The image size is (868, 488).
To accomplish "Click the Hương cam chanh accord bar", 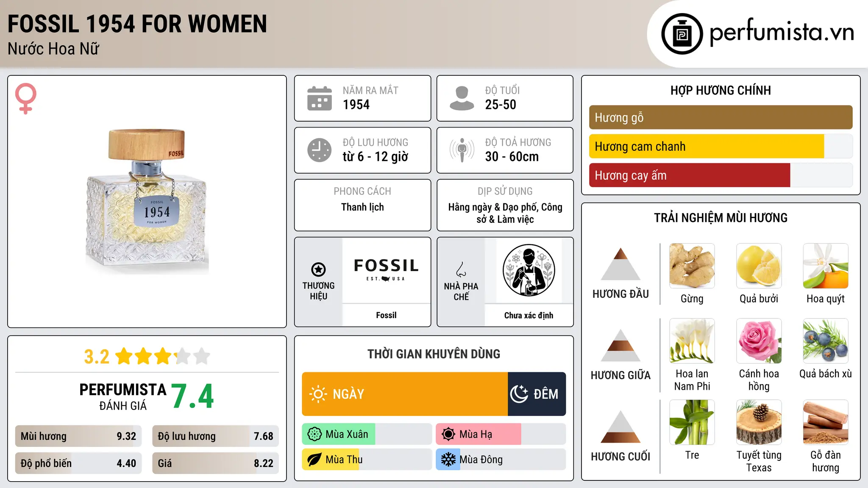I will (721, 146).
